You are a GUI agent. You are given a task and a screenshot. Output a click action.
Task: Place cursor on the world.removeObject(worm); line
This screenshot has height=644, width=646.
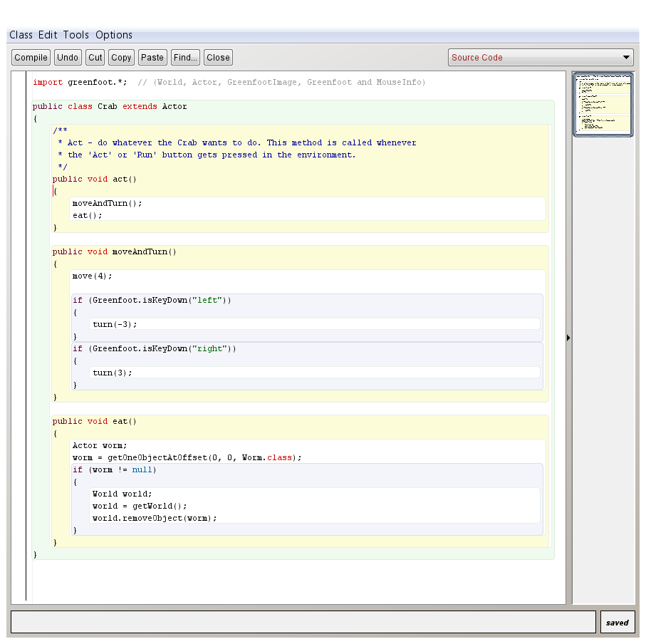pos(154,518)
